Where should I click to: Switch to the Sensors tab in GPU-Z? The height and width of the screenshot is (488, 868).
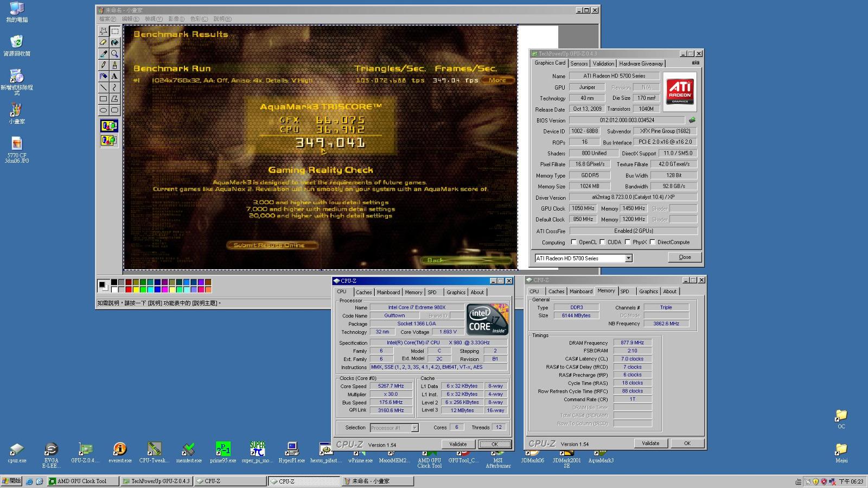(579, 64)
